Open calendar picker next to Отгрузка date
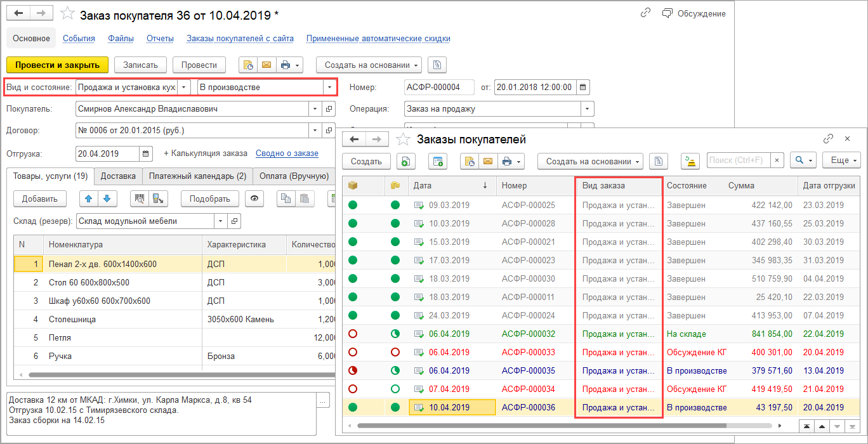The width and height of the screenshot is (868, 444). pos(146,153)
